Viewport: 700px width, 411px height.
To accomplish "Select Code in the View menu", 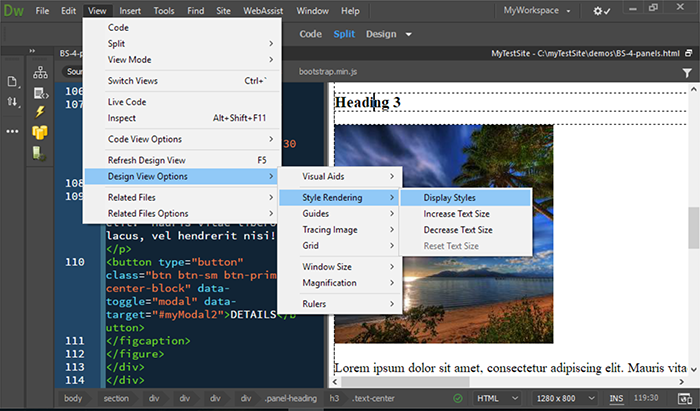I will tap(182, 28).
